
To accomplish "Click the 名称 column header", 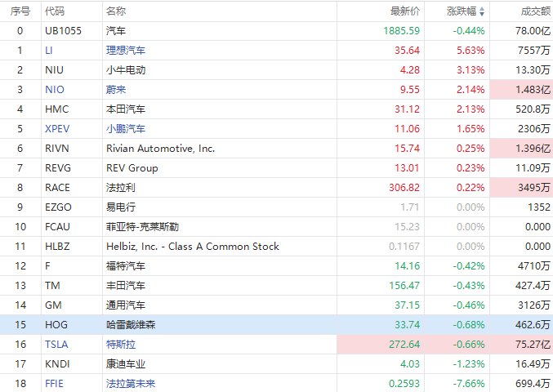I will tap(115, 11).
